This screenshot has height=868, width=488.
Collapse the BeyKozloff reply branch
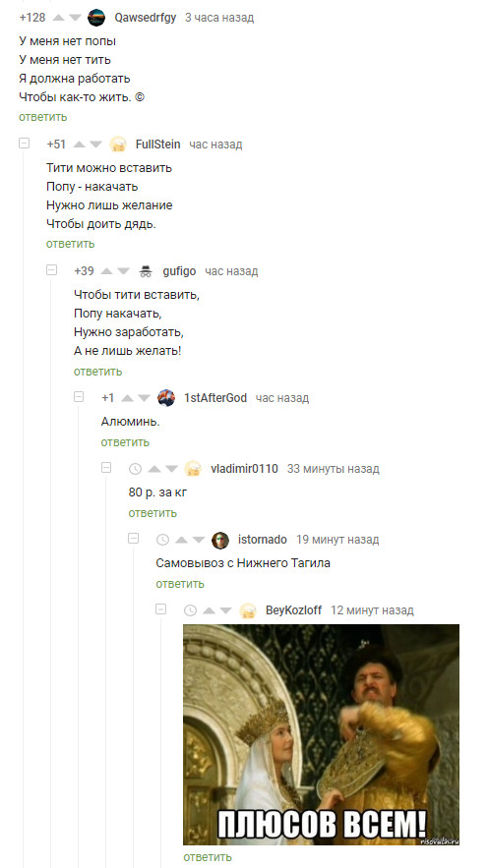coord(160,609)
